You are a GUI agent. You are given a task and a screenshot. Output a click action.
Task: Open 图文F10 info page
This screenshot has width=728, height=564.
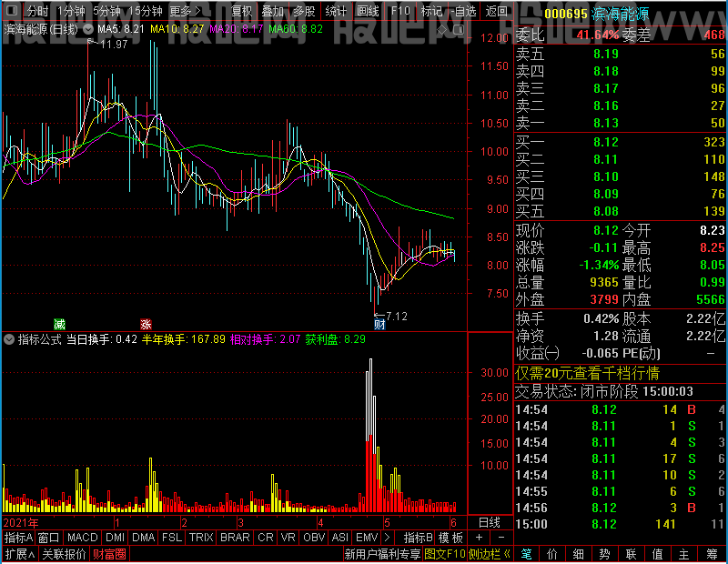pyautogui.click(x=445, y=554)
